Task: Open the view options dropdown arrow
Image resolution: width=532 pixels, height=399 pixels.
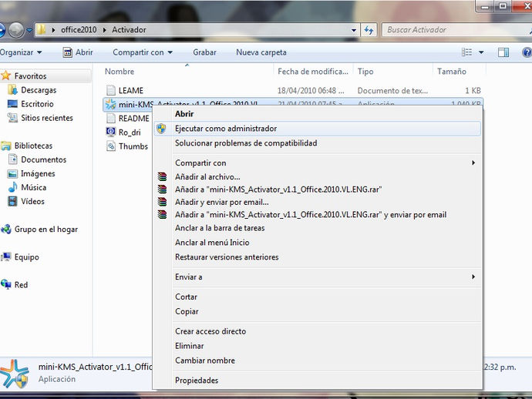Action: tap(481, 52)
